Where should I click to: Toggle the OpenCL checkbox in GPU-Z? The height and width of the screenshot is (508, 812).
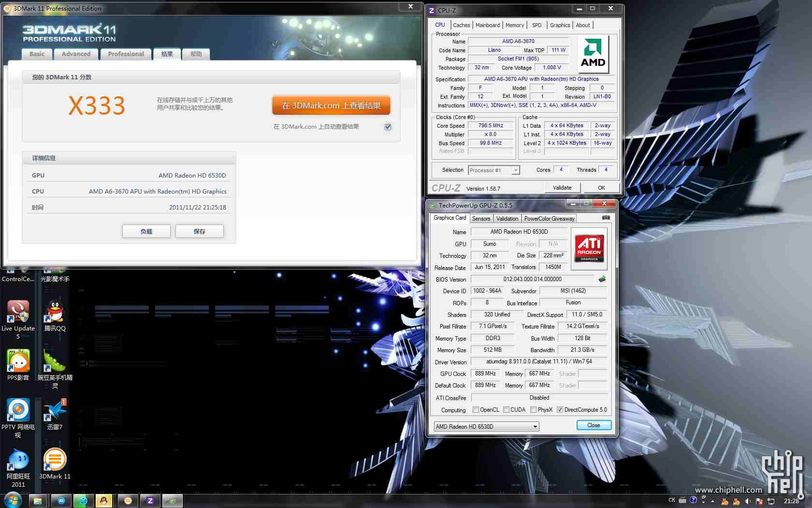[x=476, y=410]
